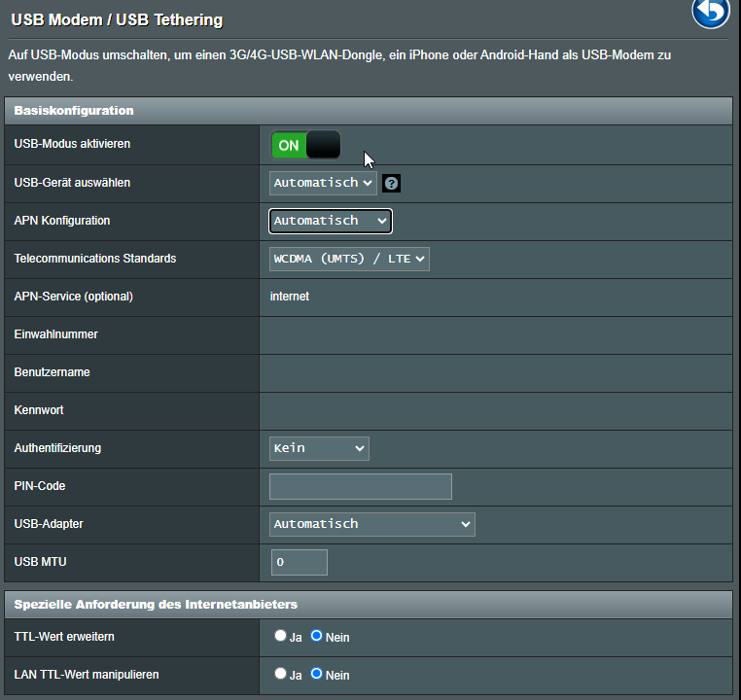The height and width of the screenshot is (700, 741).
Task: Click the USB MTU value field
Action: [300, 562]
